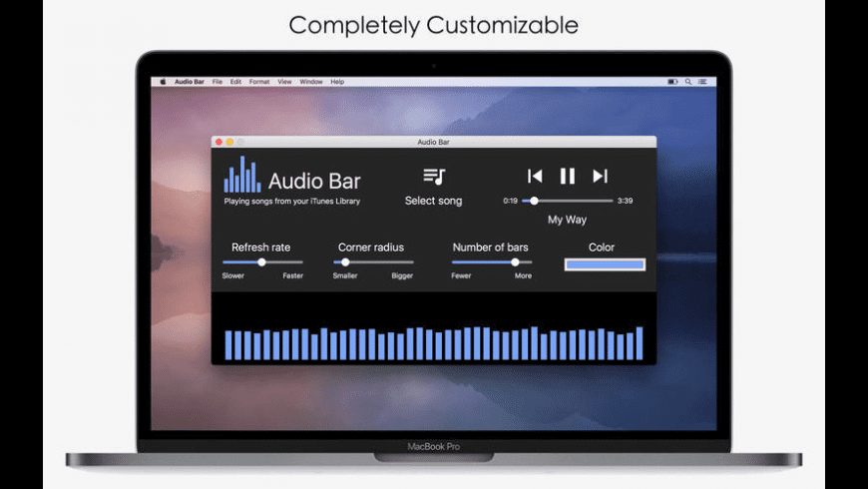Open the Help menu
Screen dimensions: 868x489
tap(337, 82)
